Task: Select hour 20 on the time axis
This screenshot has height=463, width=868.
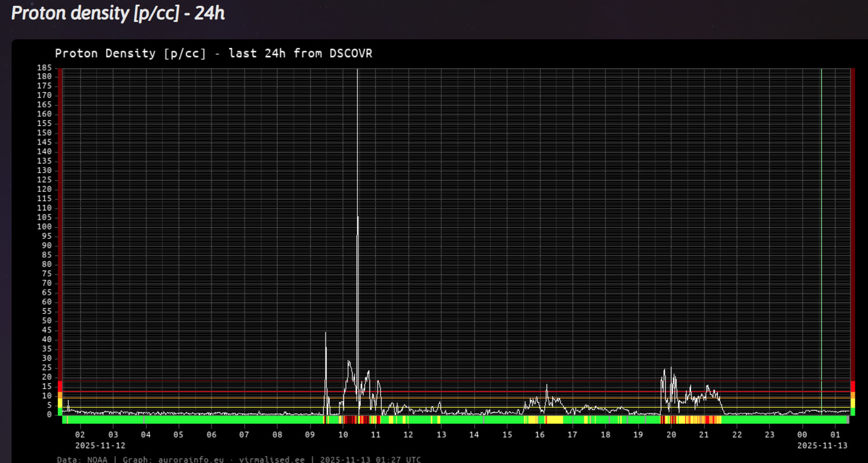Action: pos(671,434)
